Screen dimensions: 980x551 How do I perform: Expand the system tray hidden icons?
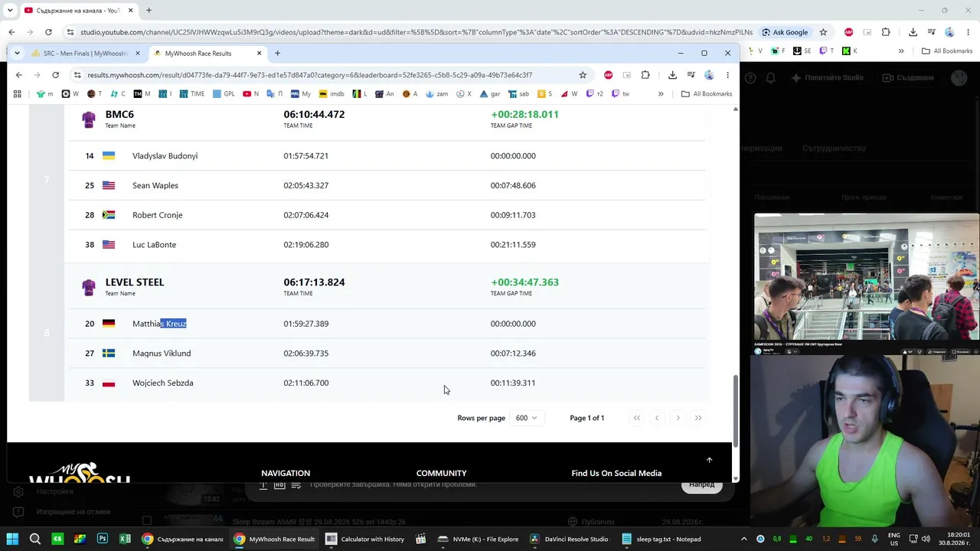[x=743, y=539]
